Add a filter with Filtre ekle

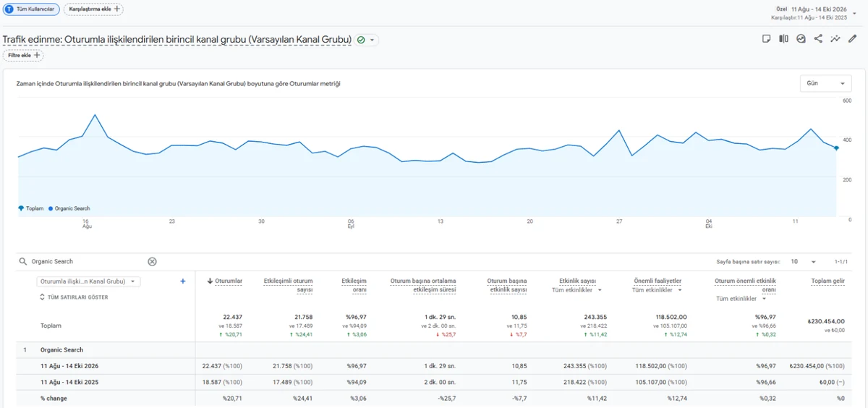tap(23, 55)
